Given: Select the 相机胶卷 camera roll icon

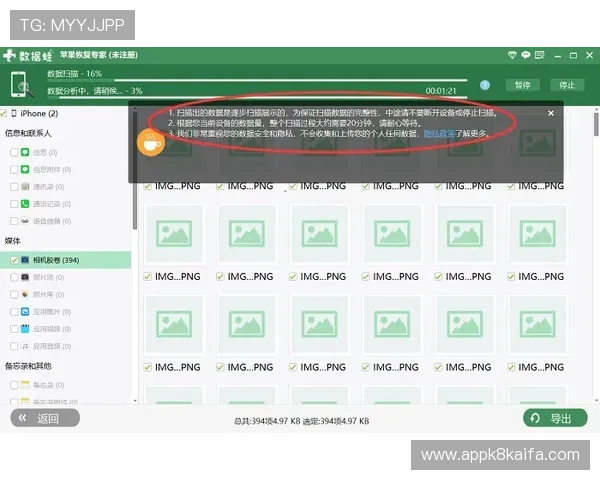Looking at the screenshot, I should pyautogui.click(x=25, y=260).
